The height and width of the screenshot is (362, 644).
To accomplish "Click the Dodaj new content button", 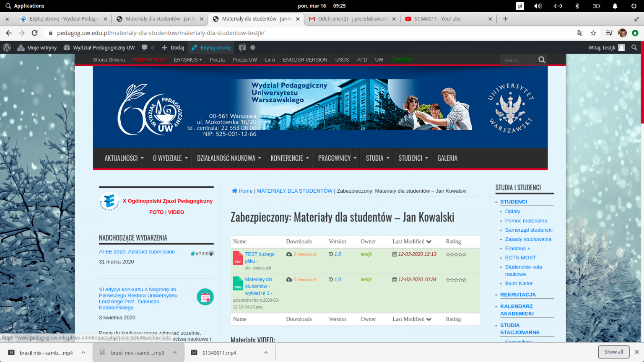I will [x=173, y=47].
